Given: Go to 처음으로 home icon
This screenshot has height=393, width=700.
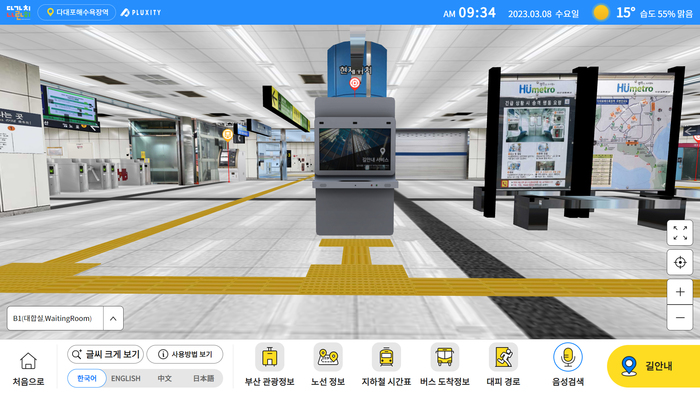Looking at the screenshot, I should click(x=28, y=361).
